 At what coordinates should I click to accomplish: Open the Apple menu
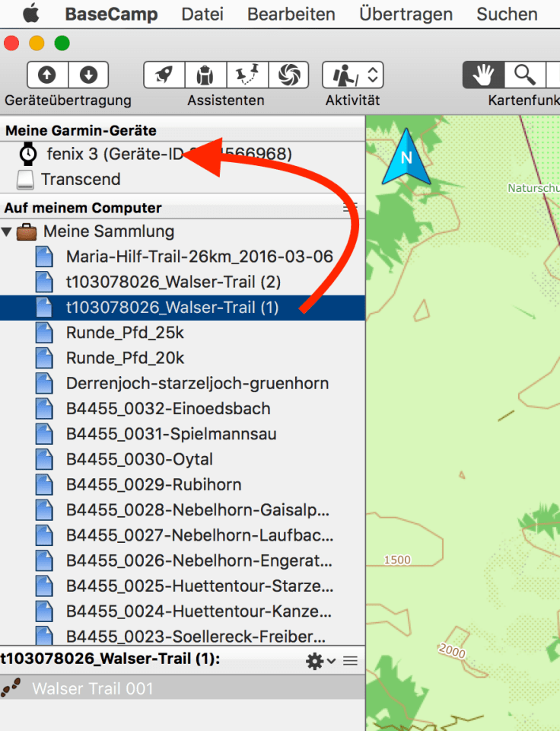pyautogui.click(x=30, y=14)
